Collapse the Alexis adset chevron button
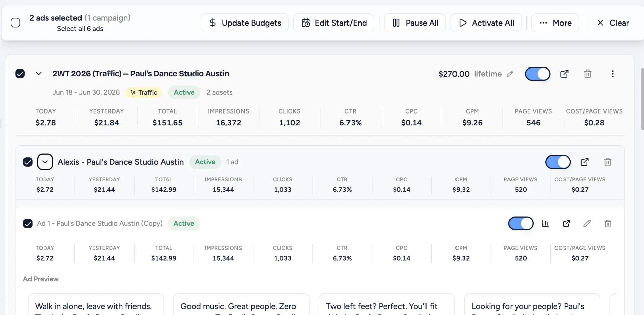The image size is (644, 315). tap(45, 162)
